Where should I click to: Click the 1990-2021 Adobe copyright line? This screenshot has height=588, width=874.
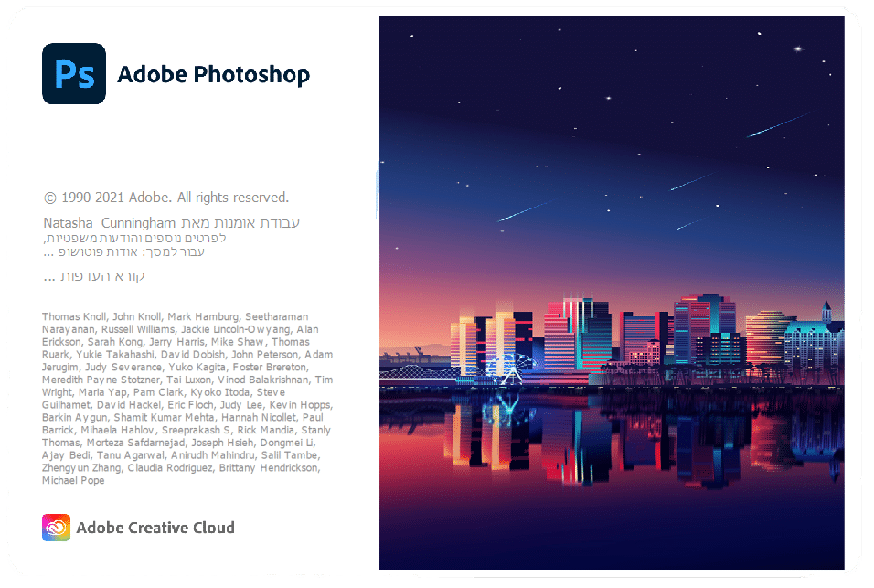[x=166, y=198]
